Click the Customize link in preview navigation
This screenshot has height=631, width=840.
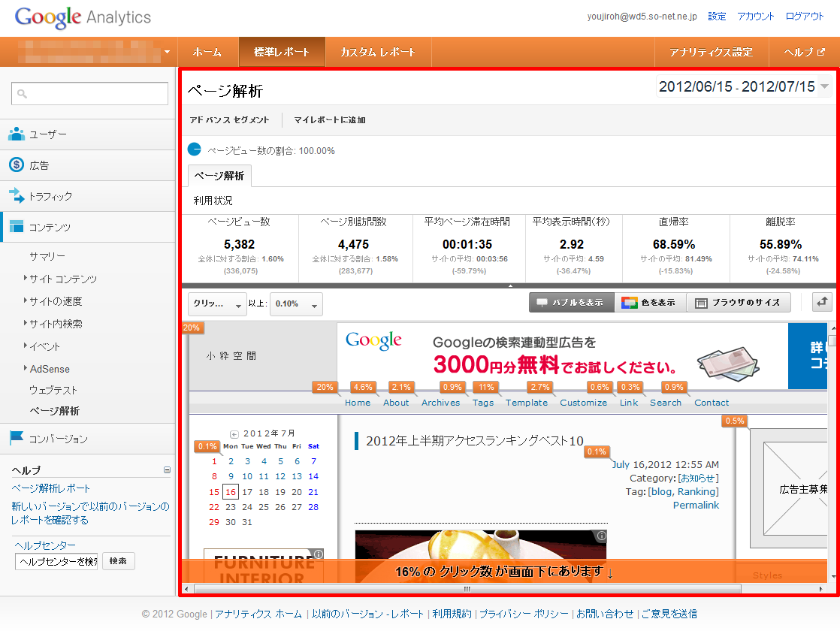[583, 403]
